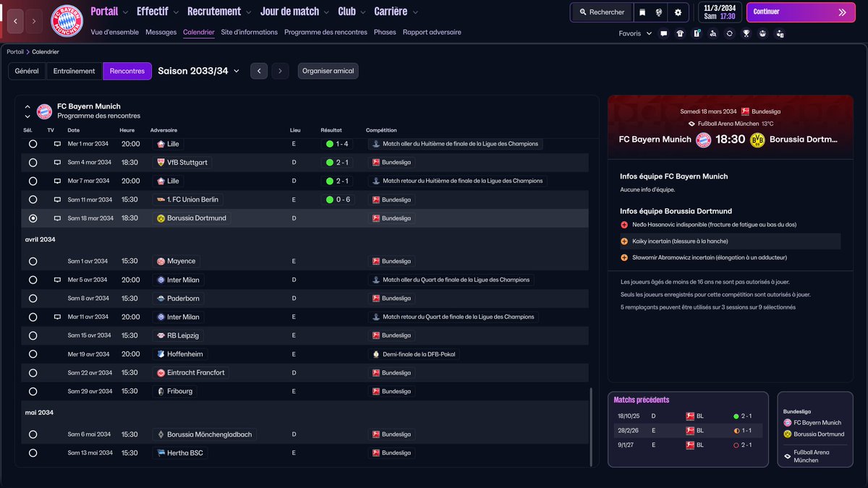Go to previous season arrow button
Screen dimensions: 868x488
pyautogui.click(x=259, y=71)
